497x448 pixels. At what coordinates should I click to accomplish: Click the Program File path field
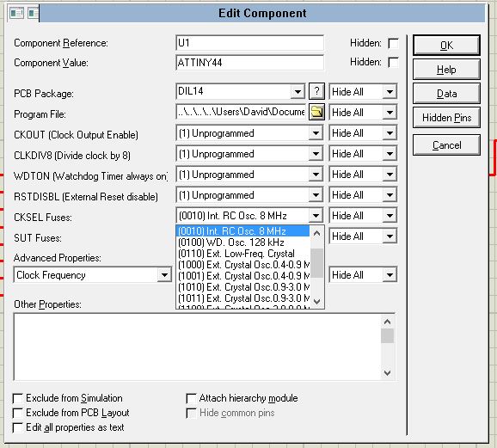point(242,112)
